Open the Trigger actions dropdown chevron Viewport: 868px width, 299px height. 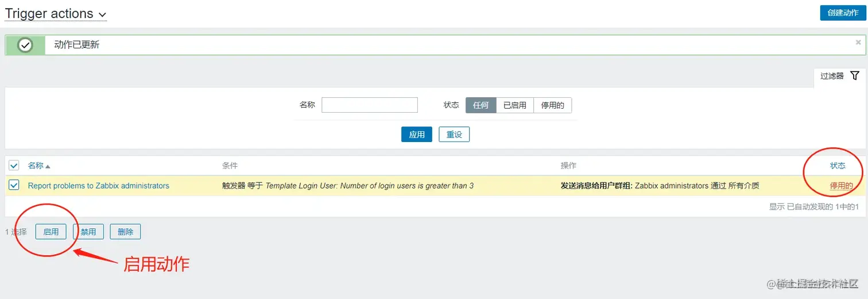pos(102,14)
